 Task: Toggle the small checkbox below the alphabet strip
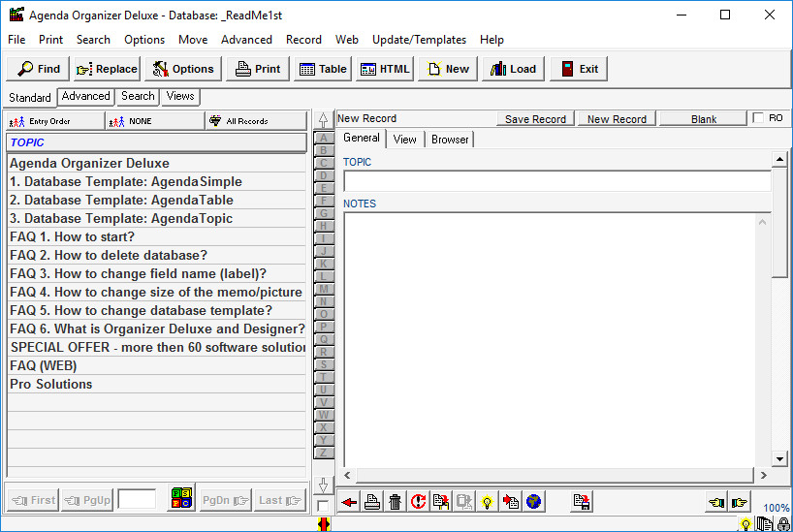tap(323, 506)
